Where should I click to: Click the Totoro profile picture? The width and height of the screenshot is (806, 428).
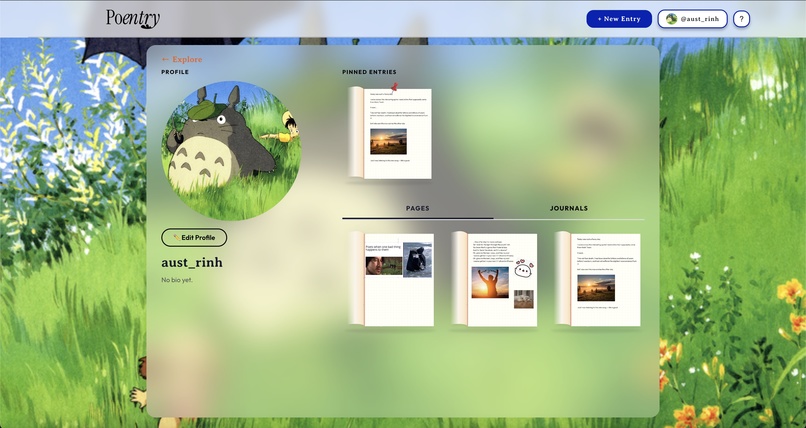click(231, 151)
